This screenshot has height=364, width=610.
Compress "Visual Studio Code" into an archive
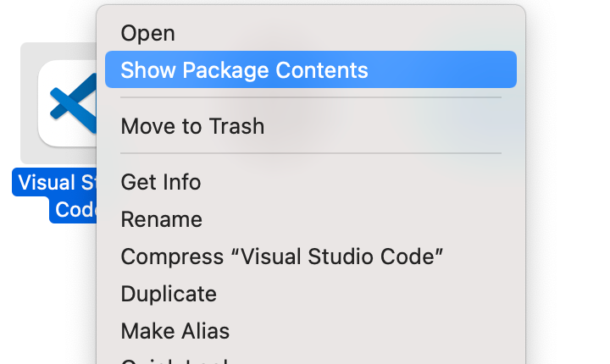tap(283, 256)
